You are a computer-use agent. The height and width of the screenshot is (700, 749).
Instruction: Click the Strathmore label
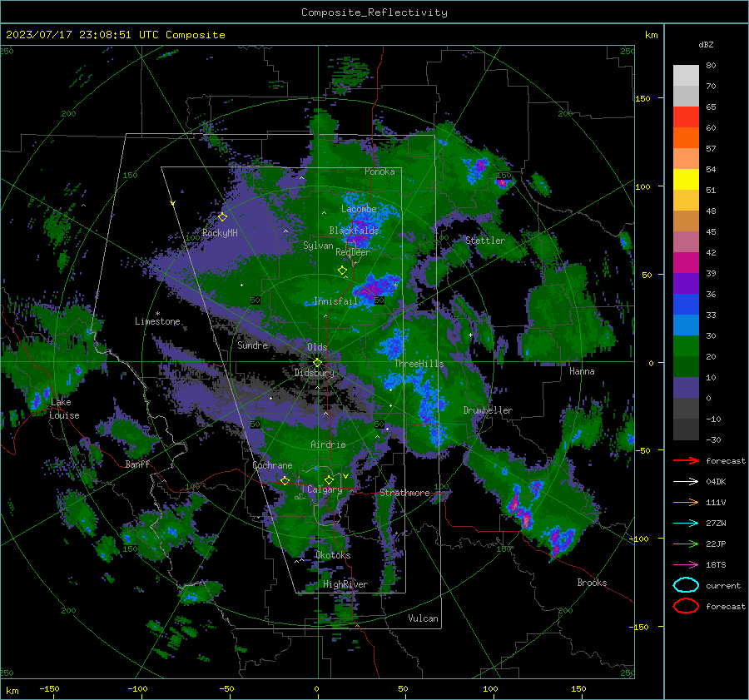pos(404,493)
